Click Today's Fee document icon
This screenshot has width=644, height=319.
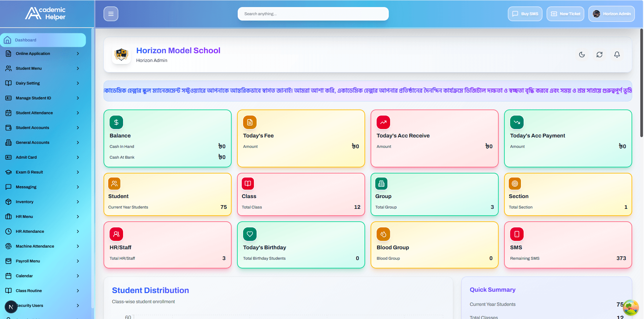[x=250, y=122]
